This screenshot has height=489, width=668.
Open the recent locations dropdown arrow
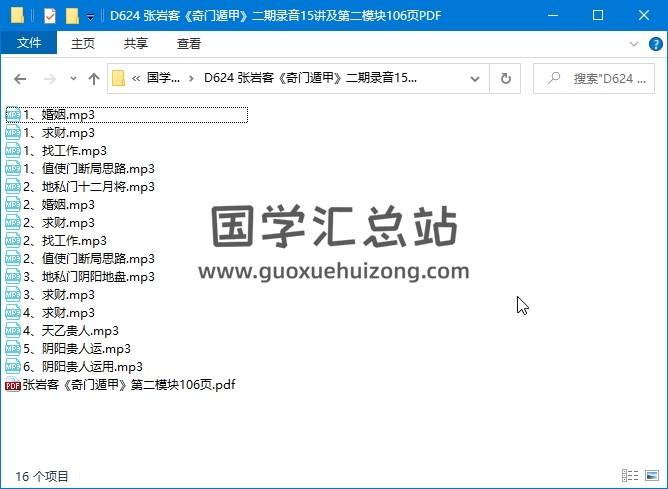pyautogui.click(x=73, y=78)
